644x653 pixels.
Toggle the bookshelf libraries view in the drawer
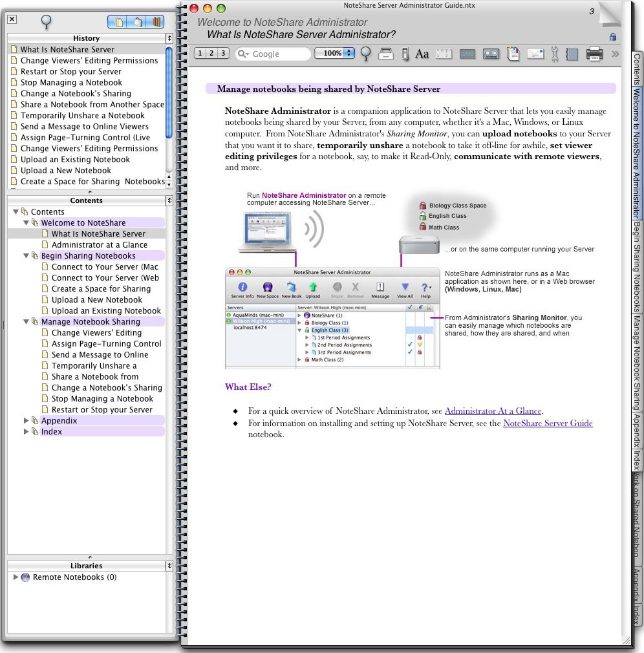tap(155, 21)
